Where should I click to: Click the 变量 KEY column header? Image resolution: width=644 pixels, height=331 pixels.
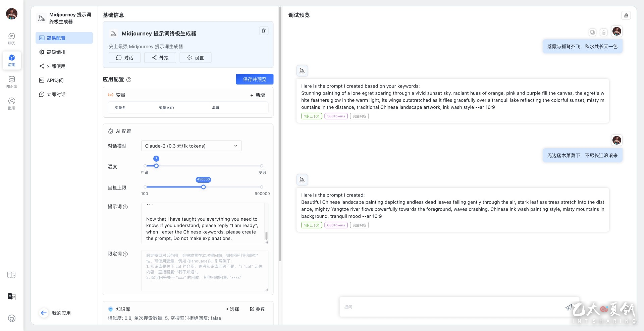click(167, 108)
